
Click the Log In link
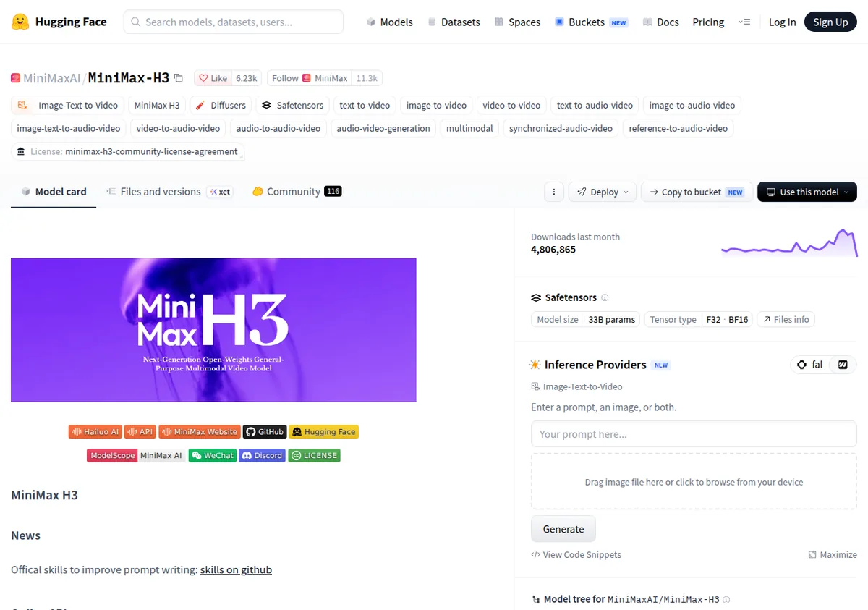(x=782, y=22)
